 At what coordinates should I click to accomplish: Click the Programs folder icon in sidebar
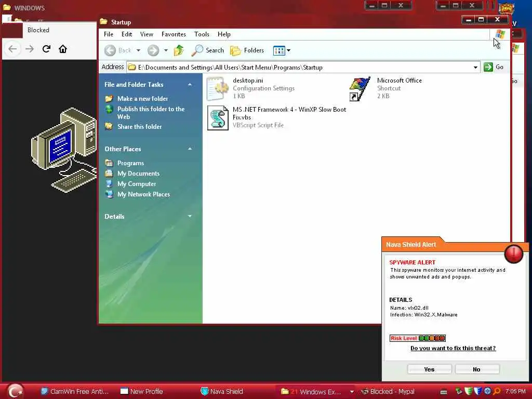click(109, 163)
